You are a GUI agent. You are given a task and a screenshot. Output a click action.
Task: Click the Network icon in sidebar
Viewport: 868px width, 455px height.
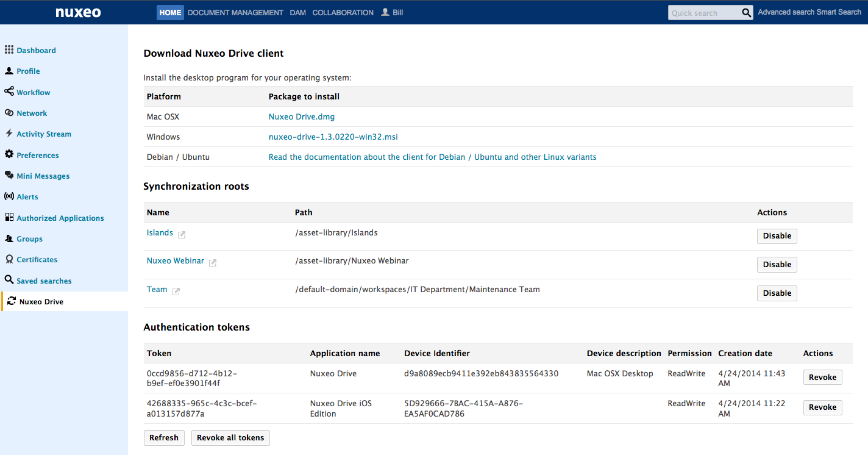click(9, 113)
